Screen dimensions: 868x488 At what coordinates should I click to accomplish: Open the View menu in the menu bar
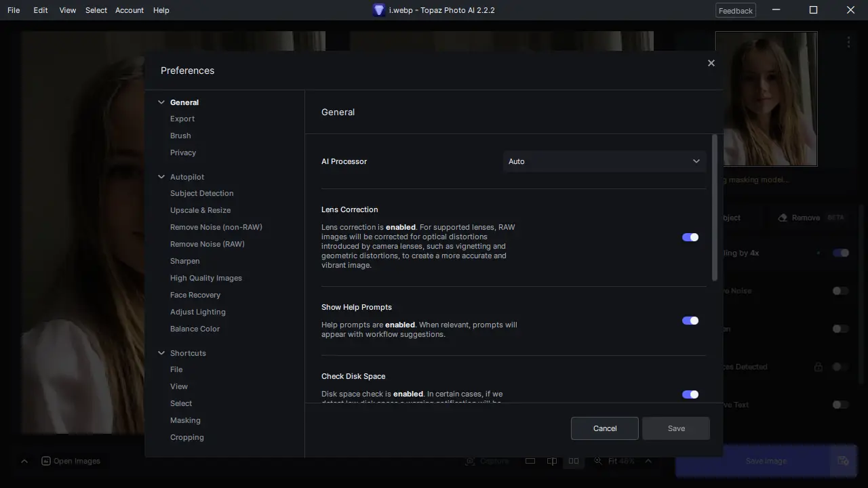click(x=68, y=10)
